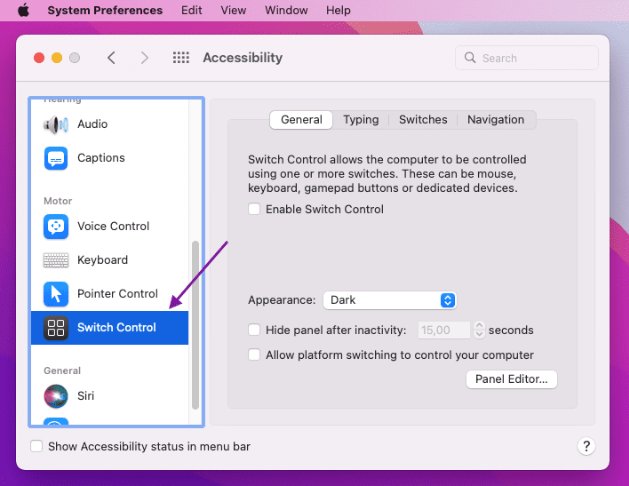Open help with the question mark button
This screenshot has height=486, width=629.
pyautogui.click(x=586, y=446)
